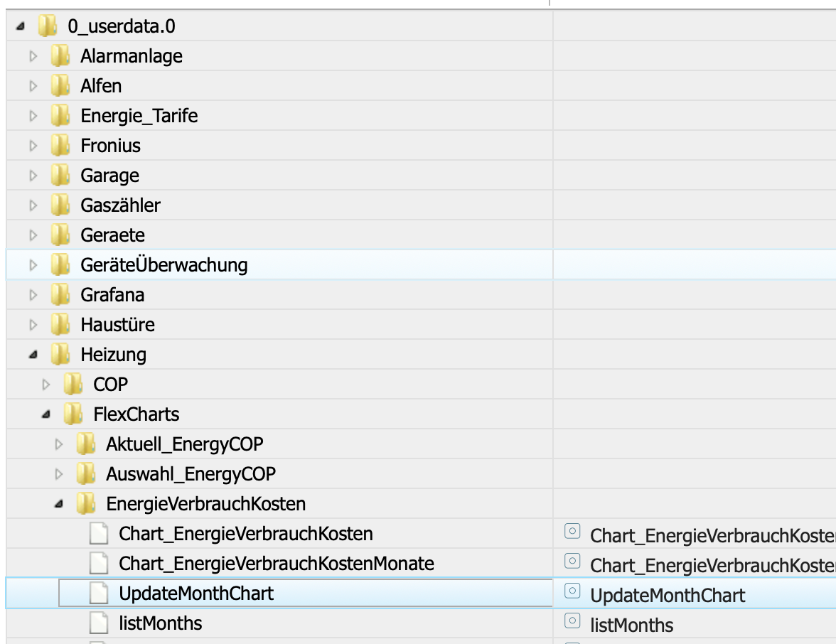836x644 pixels.
Task: Click state icon in Chart_EnergieVerbrauchKostenMonate row
Action: coord(572,562)
